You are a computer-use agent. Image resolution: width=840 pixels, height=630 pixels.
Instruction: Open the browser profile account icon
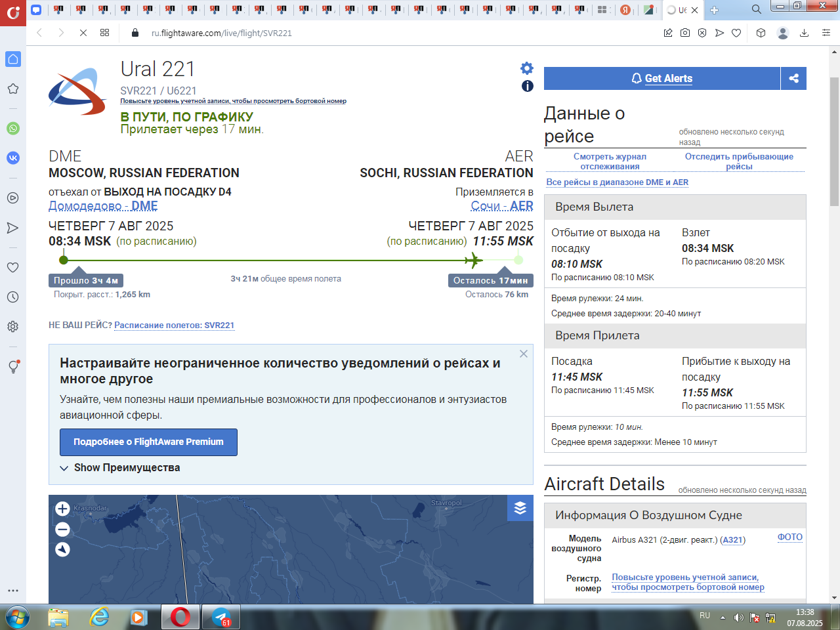tap(782, 33)
